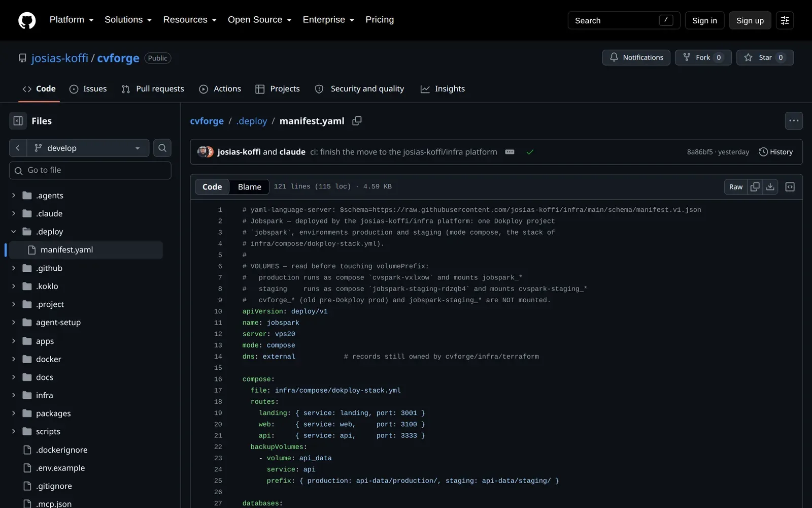812x508 pixels.
Task: Follow the Pricing link
Action: (380, 20)
